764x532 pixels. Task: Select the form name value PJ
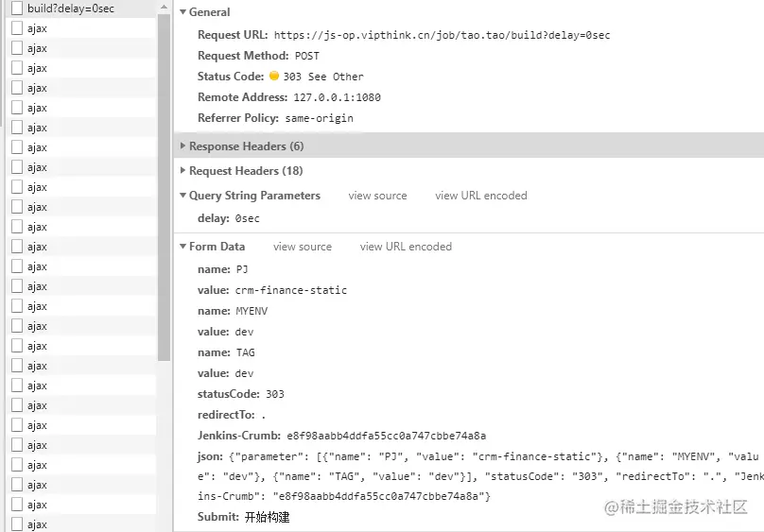(x=242, y=269)
